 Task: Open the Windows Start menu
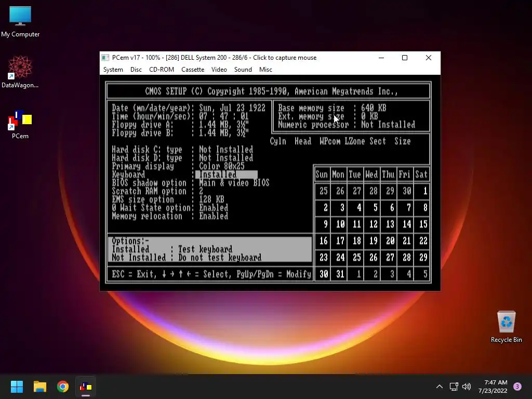click(17, 387)
